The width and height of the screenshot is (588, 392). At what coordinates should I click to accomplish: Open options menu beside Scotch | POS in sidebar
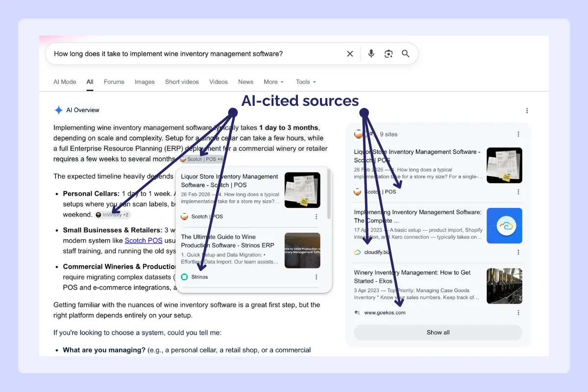(x=518, y=192)
